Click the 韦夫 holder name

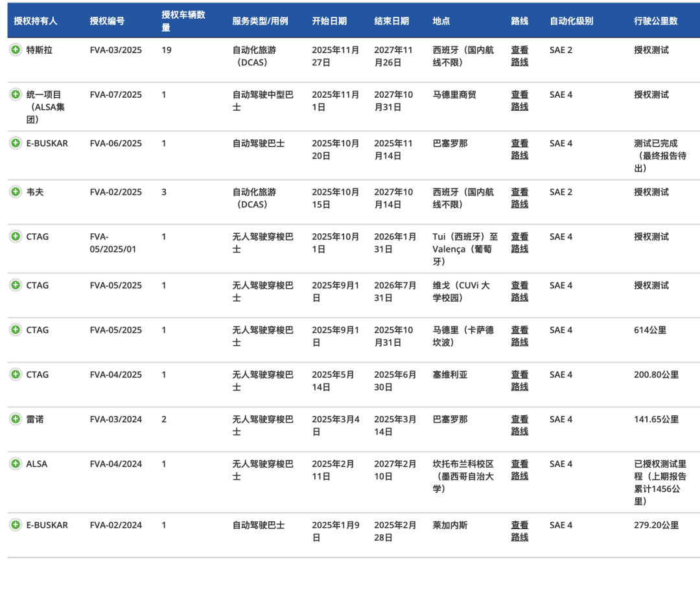tap(35, 192)
